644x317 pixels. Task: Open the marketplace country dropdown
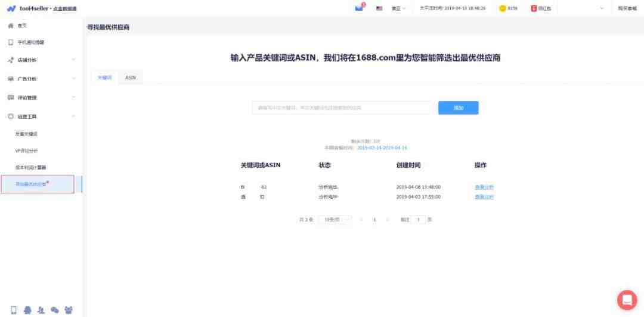(398, 8)
